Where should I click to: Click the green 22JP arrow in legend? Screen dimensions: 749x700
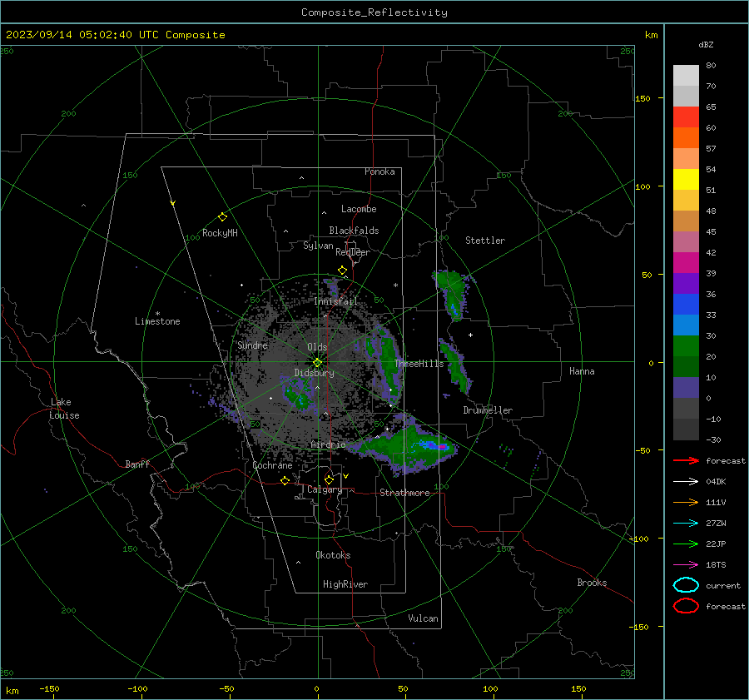pos(686,544)
